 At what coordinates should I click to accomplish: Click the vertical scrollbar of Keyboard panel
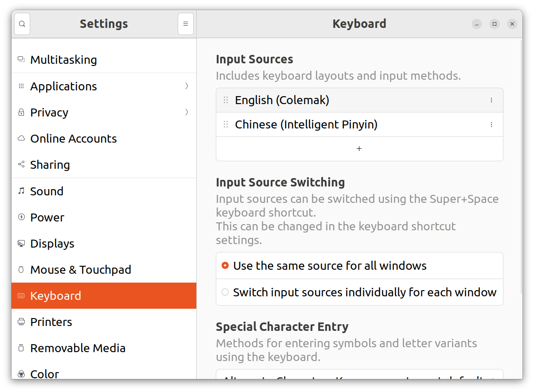point(521,166)
